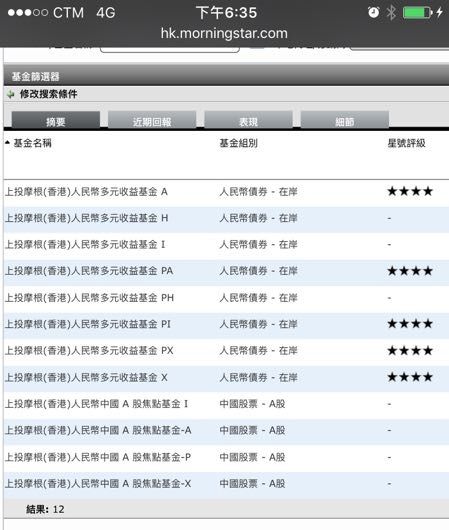The height and width of the screenshot is (530, 449).
Task: Click 中國股票 - A股 in 焦點基金-X row
Action: pos(252,484)
